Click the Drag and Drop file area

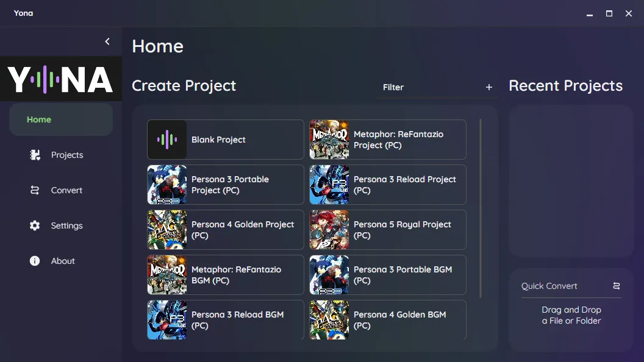point(571,315)
